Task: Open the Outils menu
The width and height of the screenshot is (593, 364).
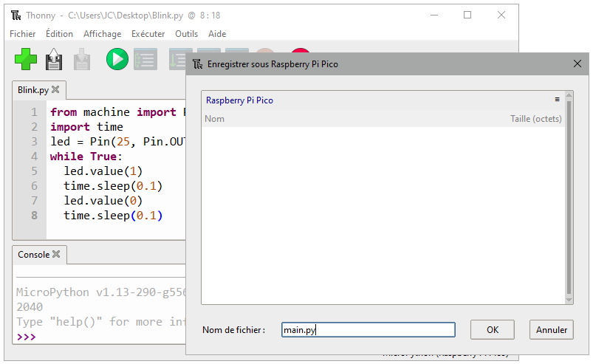Action: coord(186,34)
